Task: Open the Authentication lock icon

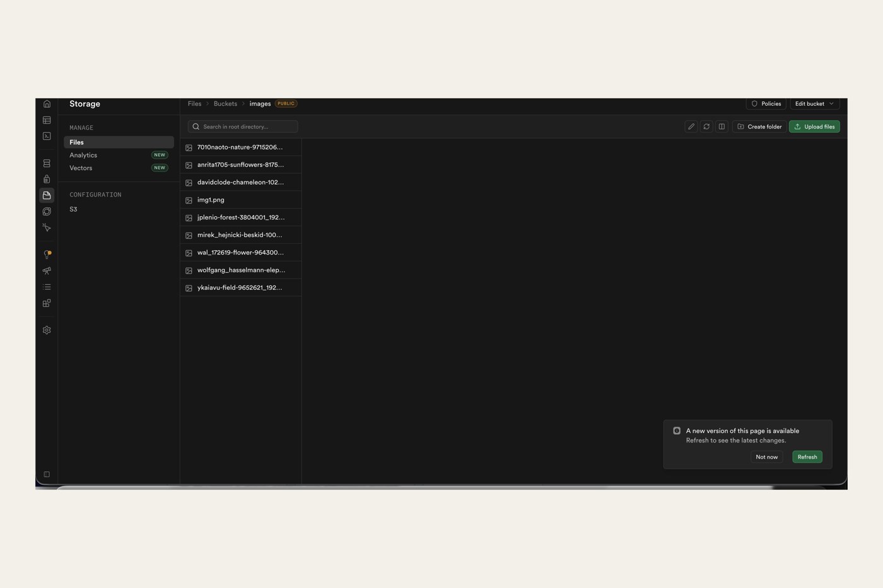Action: pos(47,179)
